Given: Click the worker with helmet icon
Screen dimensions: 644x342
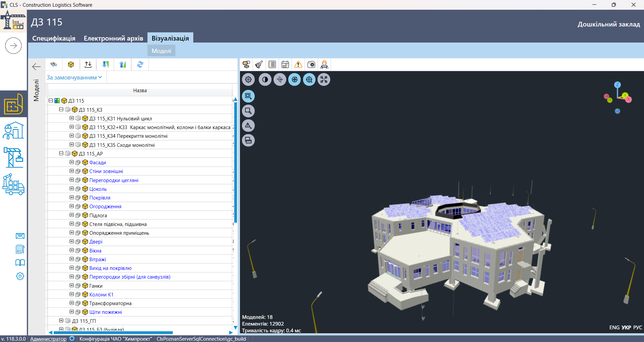Looking at the screenshot, I should coord(324,64).
